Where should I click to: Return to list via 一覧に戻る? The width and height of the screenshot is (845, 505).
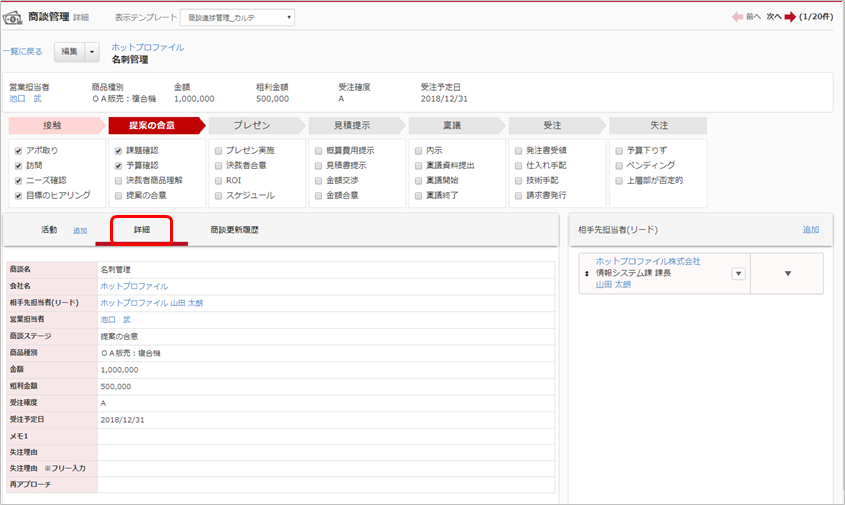click(x=22, y=52)
